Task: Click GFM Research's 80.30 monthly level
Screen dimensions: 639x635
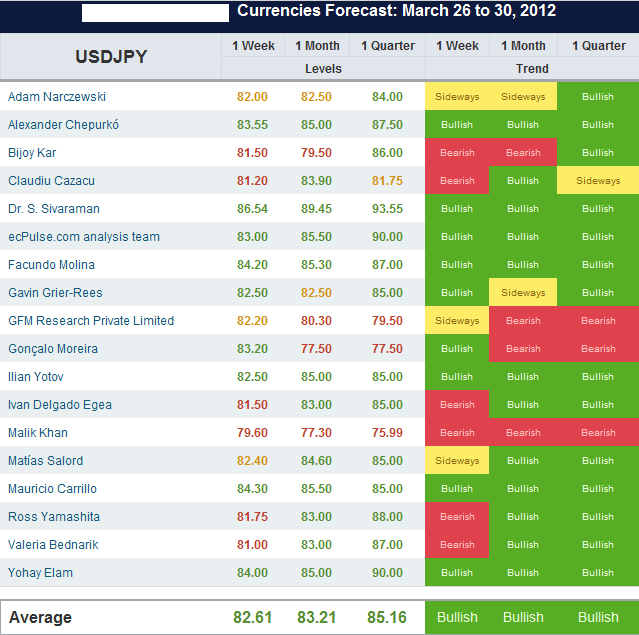Action: [x=316, y=321]
